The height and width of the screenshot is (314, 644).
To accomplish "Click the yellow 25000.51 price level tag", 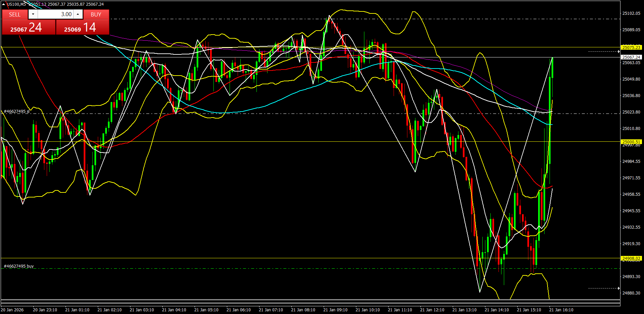I will pos(631,142).
